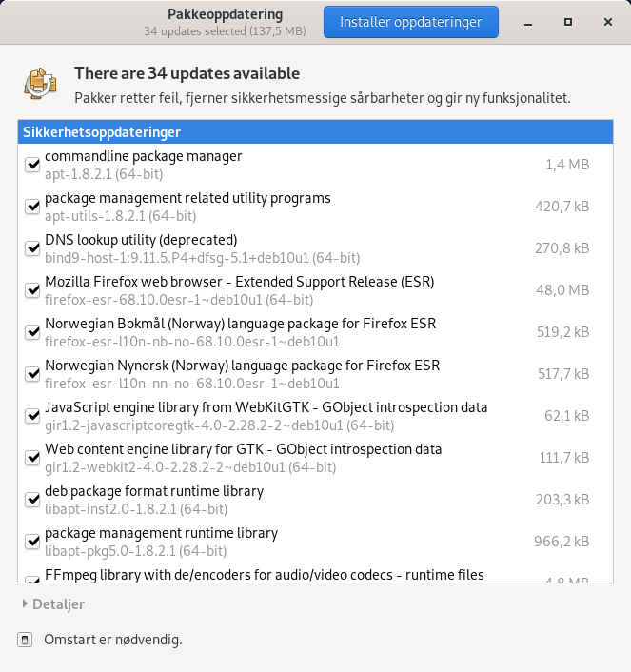The image size is (631, 672).
Task: Expand the Detaljer section
Action: (52, 604)
